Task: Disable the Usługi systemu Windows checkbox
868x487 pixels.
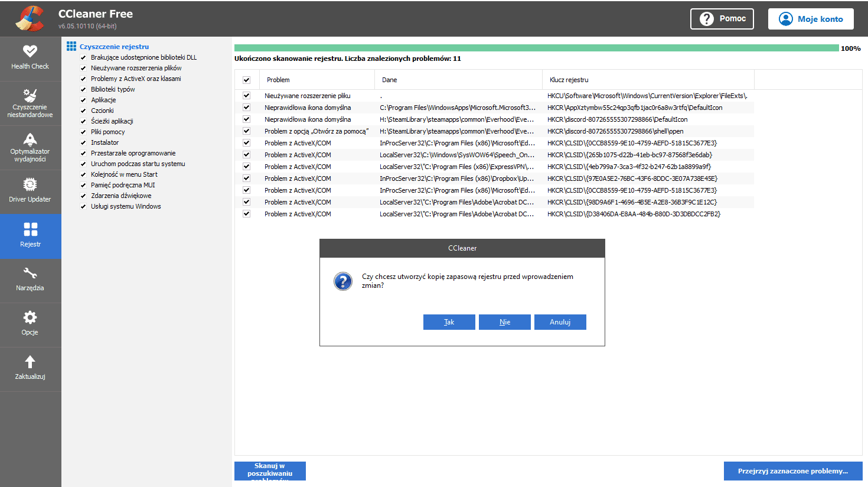Action: 83,207
